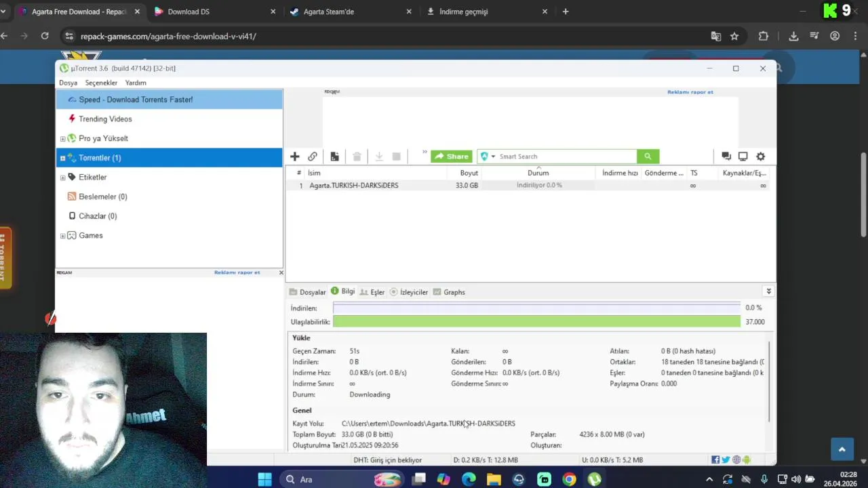The width and height of the screenshot is (868, 488).
Task: Sort by İndirme hızı column header
Action: (x=620, y=173)
